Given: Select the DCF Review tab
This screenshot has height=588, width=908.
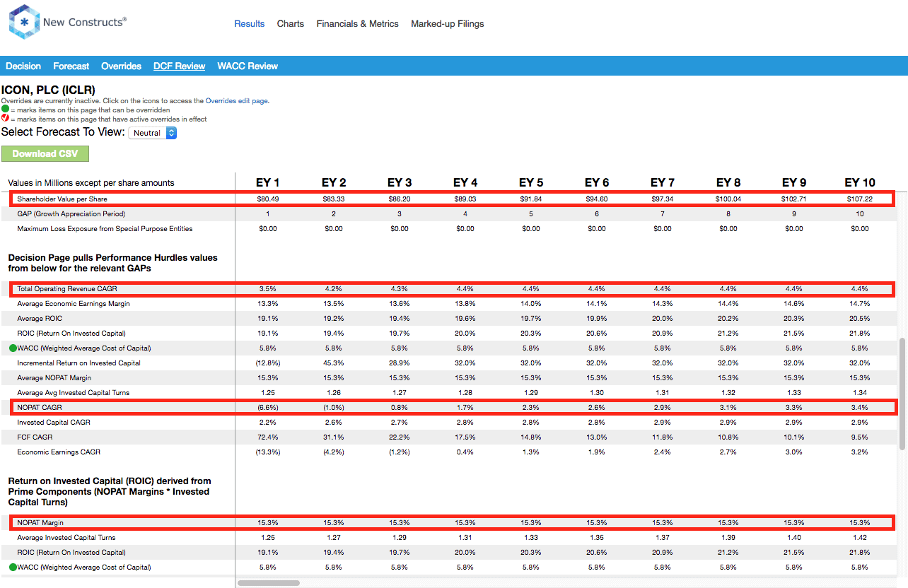Looking at the screenshot, I should (x=180, y=66).
